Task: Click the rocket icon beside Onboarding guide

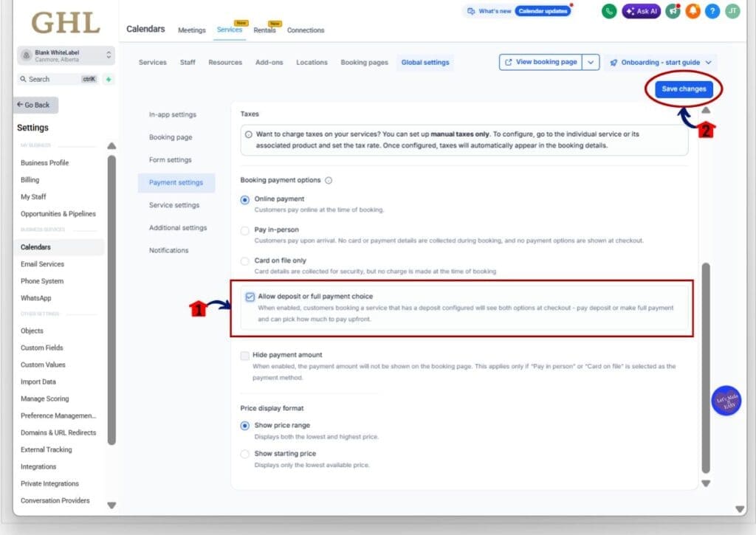Action: tap(614, 63)
